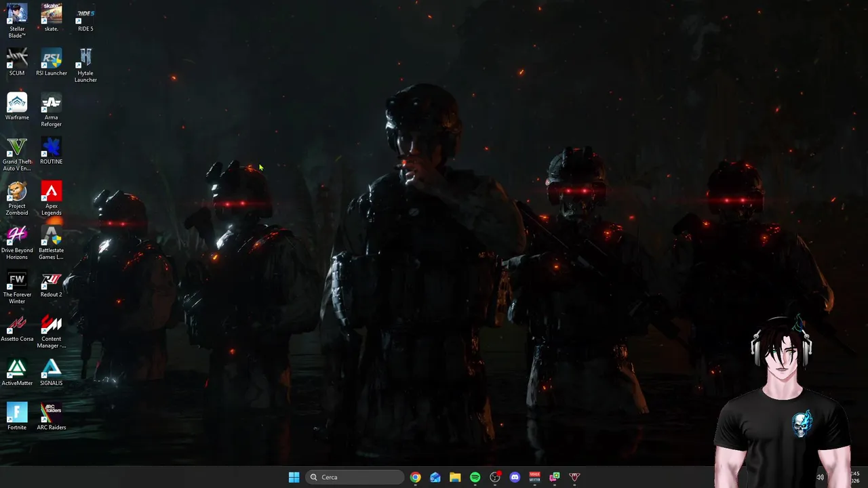Open the Stellar Blade desktop shortcut

17,21
